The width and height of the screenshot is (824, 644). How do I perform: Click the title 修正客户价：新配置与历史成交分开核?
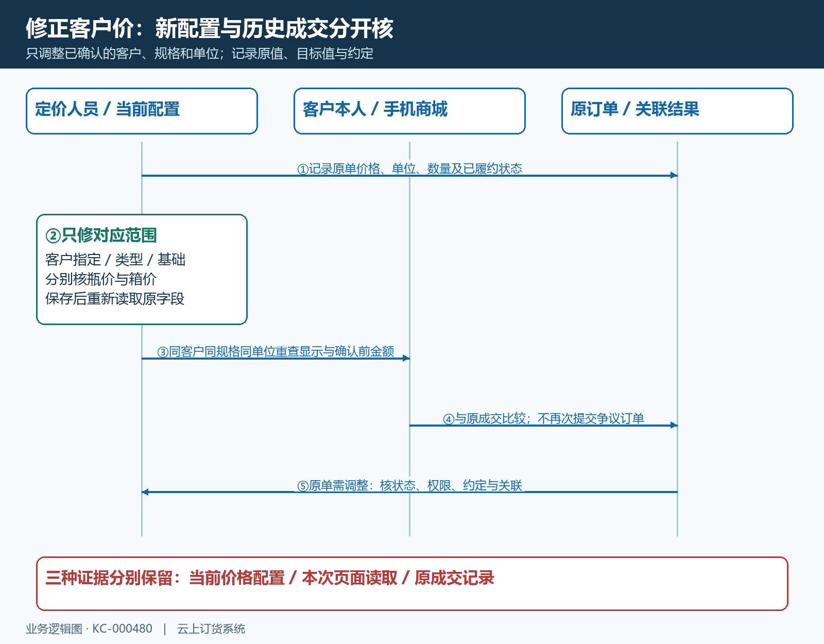coord(210,28)
